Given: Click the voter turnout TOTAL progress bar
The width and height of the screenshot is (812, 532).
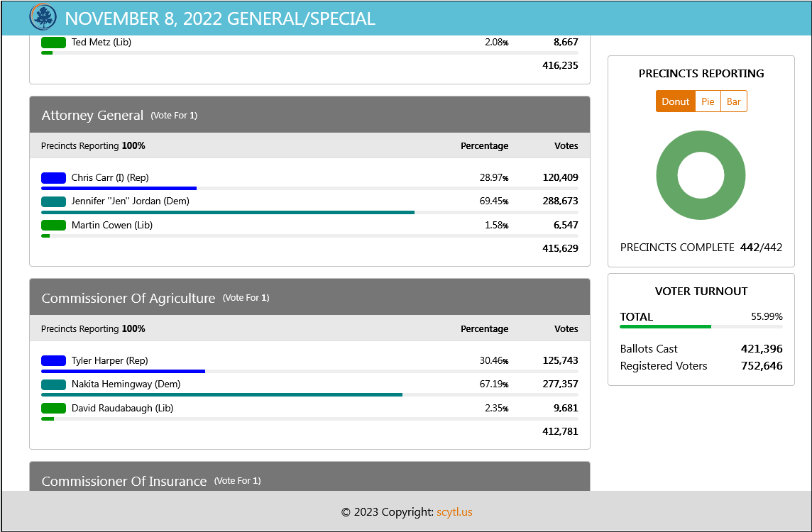Looking at the screenshot, I should [701, 326].
